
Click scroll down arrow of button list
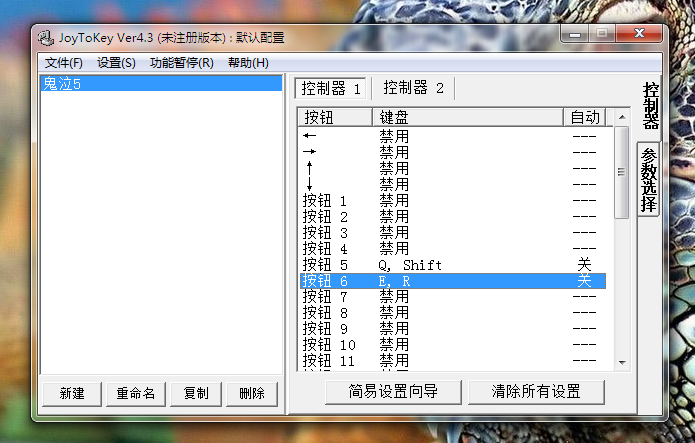[622, 363]
